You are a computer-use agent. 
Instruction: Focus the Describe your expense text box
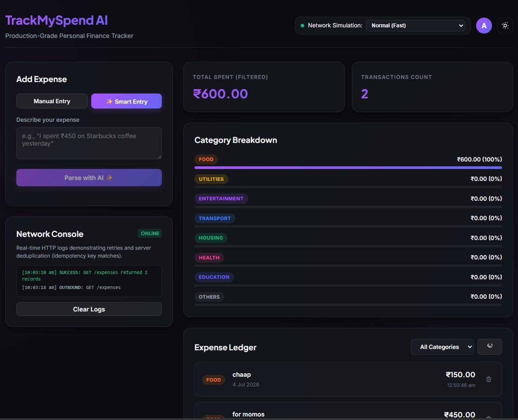point(89,143)
